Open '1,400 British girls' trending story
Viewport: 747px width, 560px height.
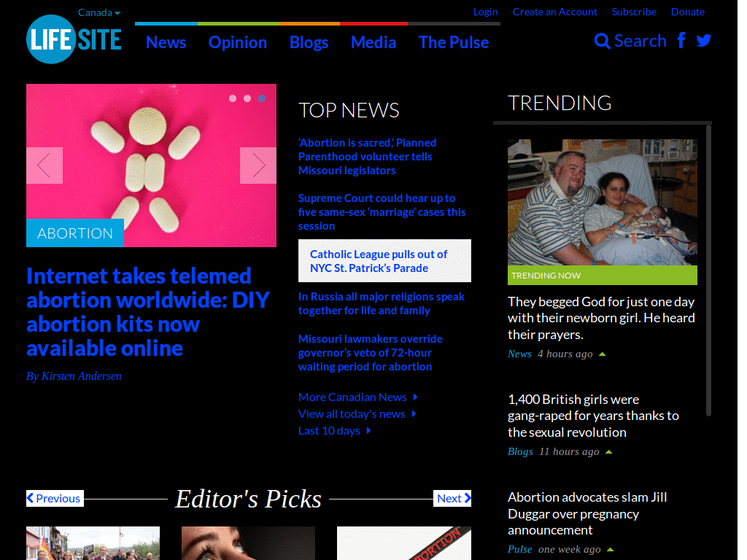click(593, 416)
